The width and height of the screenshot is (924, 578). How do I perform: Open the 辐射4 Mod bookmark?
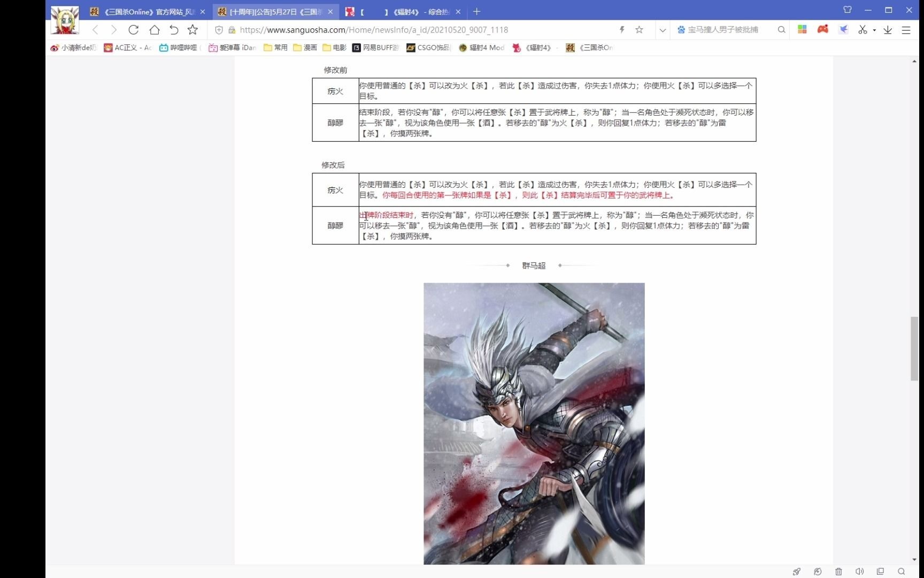click(481, 48)
